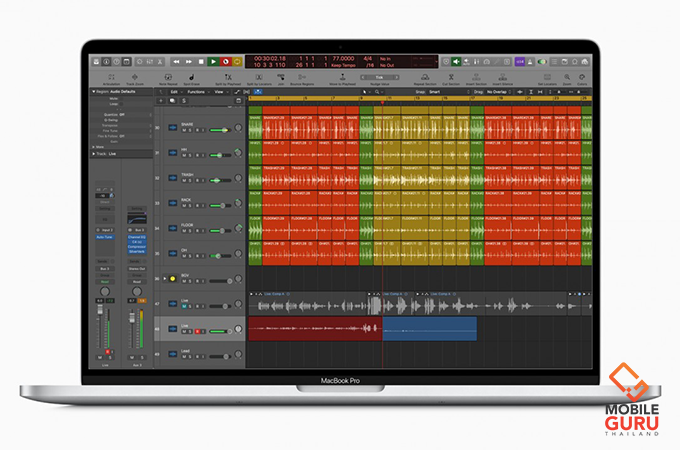Open Snap Smart dropdown

click(x=449, y=92)
